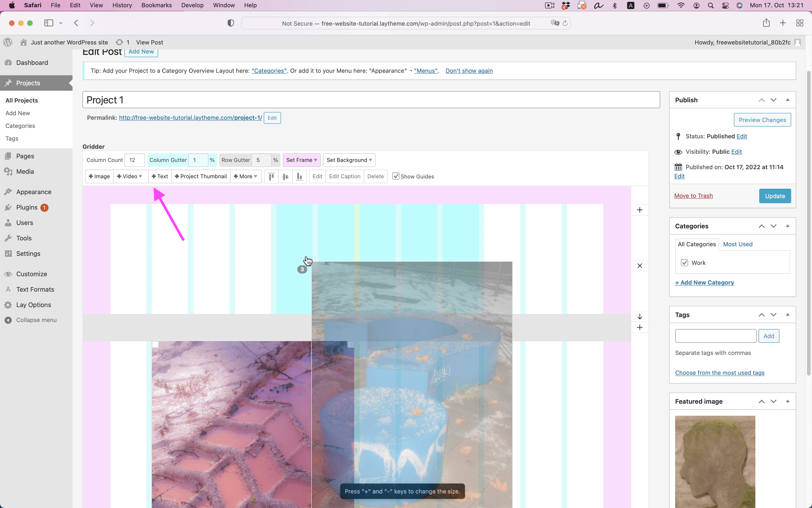This screenshot has width=812, height=508.
Task: Open the Apple menu
Action: [x=12, y=5]
